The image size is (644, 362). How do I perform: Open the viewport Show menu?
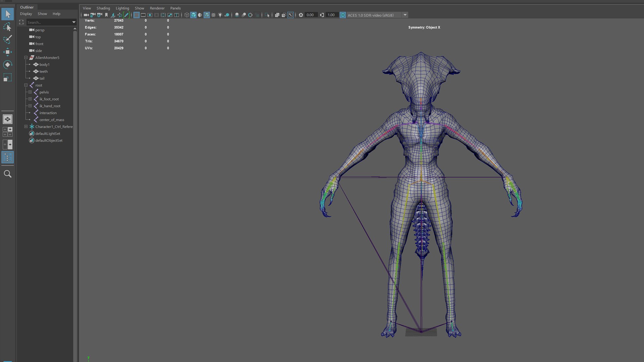tap(140, 8)
